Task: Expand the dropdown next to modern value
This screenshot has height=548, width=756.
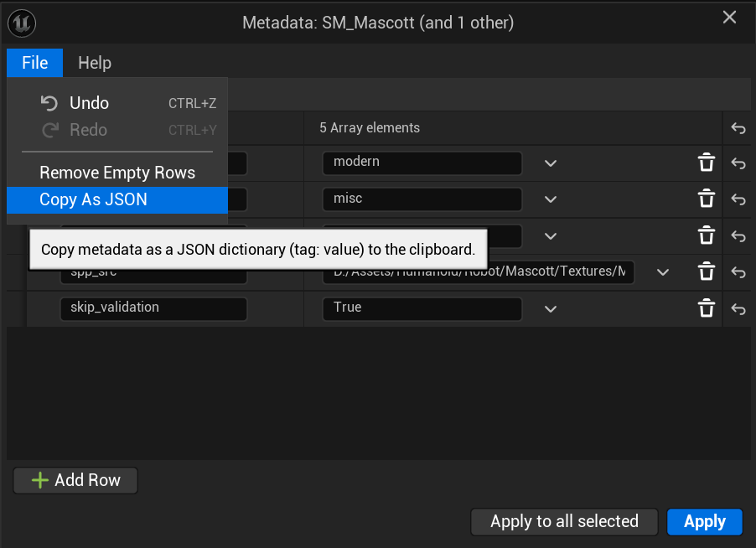Action: pos(550,163)
